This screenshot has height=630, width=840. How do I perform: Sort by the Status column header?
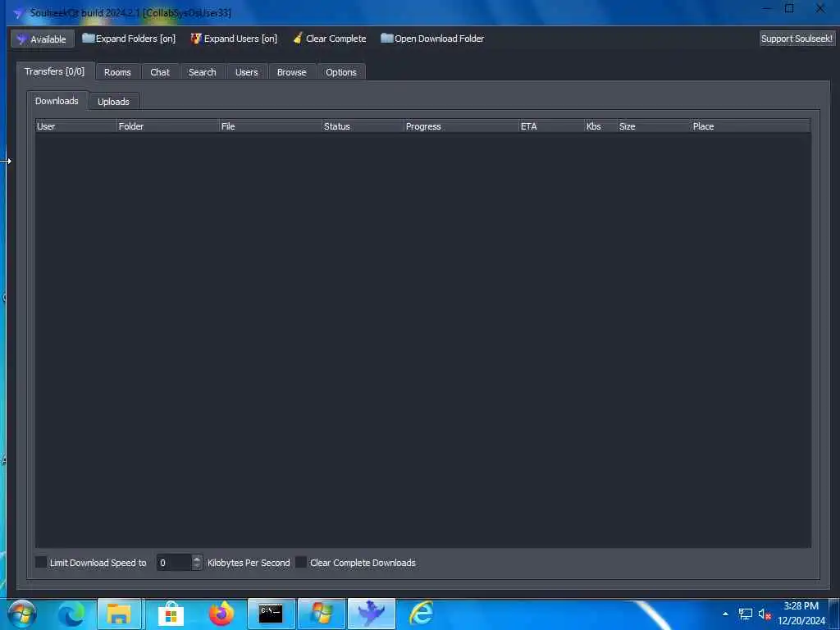tap(363, 126)
